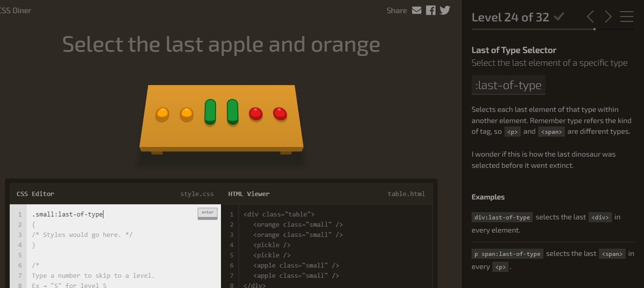Advance to the next level arrow
The width and height of the screenshot is (644, 288).
click(608, 17)
